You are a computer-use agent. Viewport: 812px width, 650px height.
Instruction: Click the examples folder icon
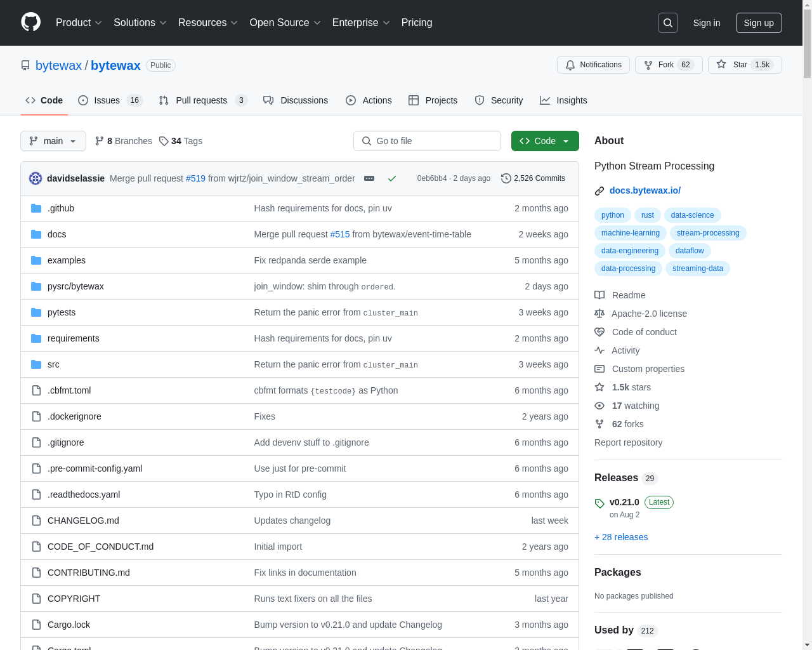click(x=36, y=260)
